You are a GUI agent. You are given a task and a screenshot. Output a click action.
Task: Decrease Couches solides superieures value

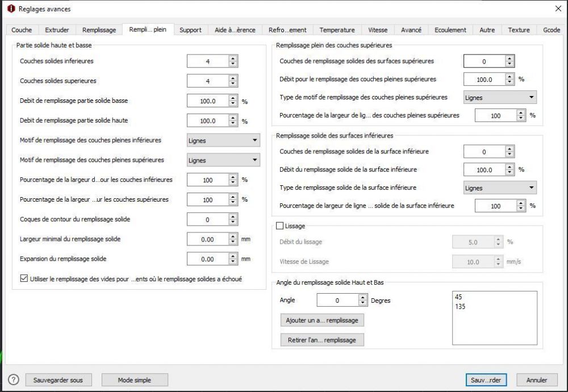pyautogui.click(x=233, y=84)
